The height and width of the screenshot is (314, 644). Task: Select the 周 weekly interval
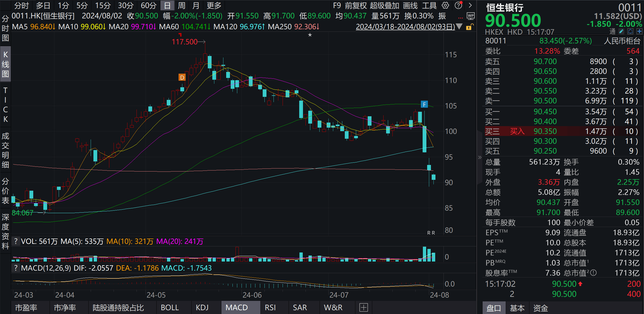[x=181, y=5]
